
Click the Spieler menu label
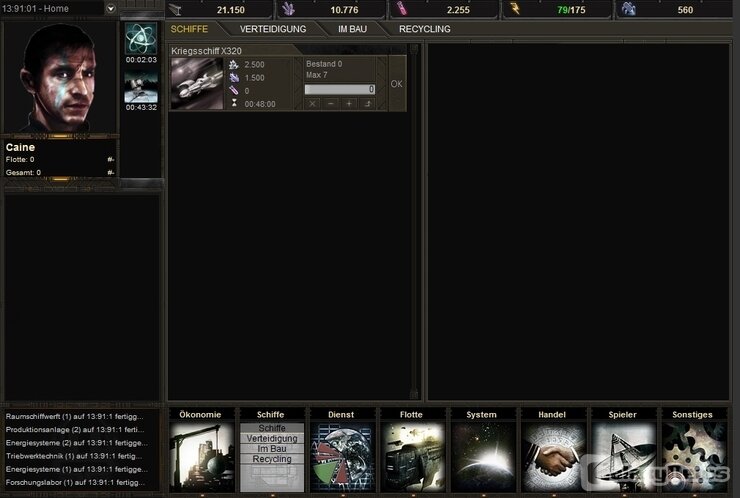[x=622, y=415]
